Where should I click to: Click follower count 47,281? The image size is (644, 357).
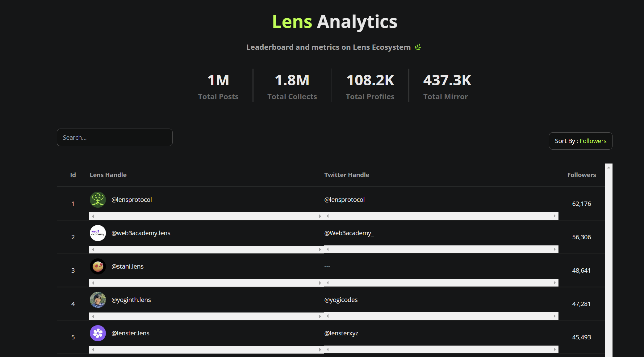click(x=582, y=304)
